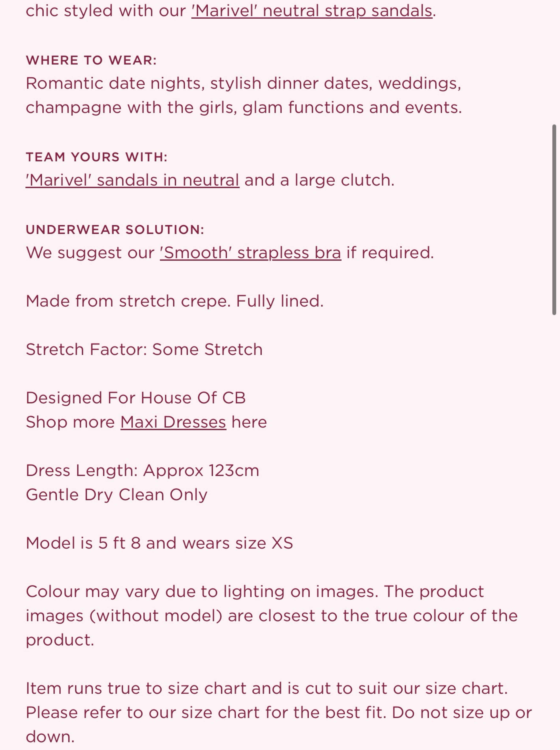Click the 'Designed For House Of CB' line
This screenshot has width=560, height=750.
click(x=136, y=398)
